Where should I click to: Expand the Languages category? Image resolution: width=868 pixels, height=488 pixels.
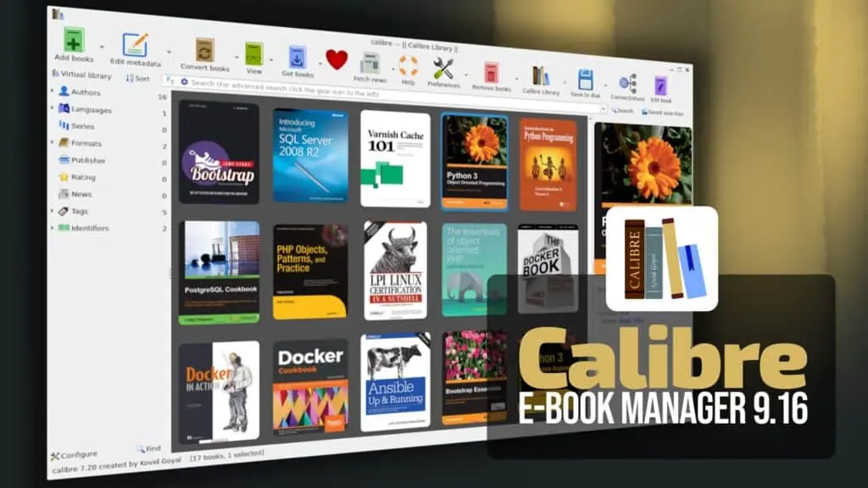click(53, 108)
